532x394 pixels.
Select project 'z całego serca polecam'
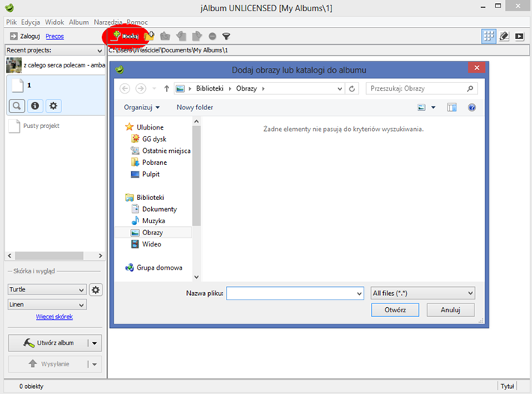tap(55, 65)
